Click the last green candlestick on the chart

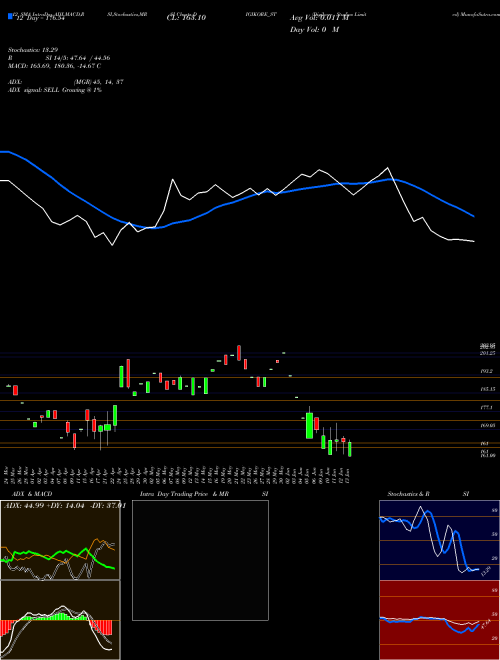click(x=349, y=449)
